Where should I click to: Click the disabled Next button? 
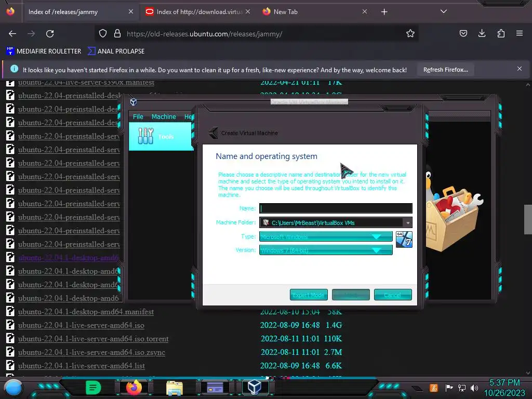pos(351,295)
